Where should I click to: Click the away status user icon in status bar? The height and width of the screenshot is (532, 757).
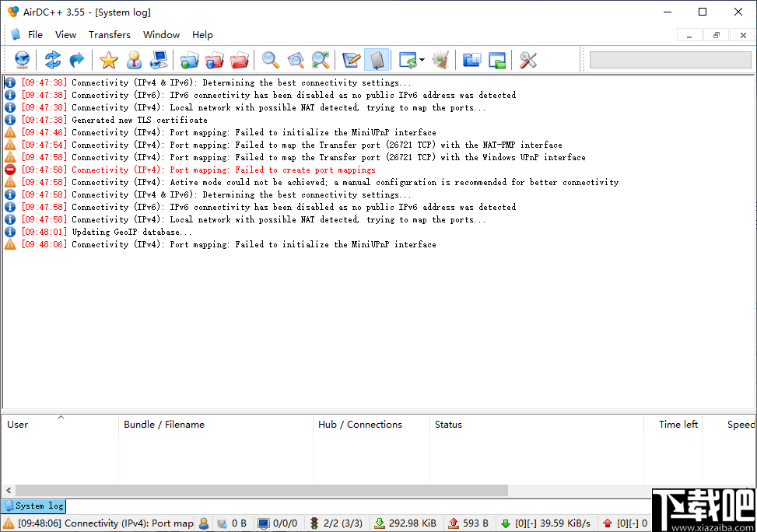click(x=204, y=523)
